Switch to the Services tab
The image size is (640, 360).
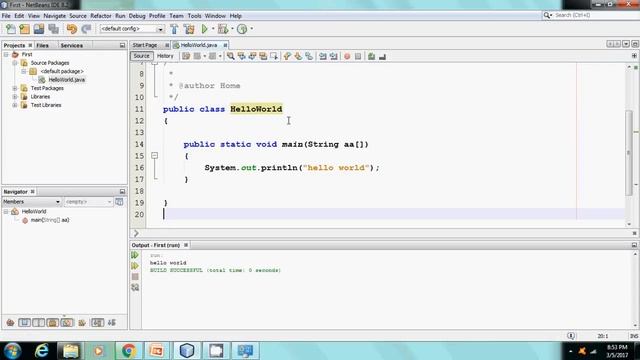pos(72,45)
